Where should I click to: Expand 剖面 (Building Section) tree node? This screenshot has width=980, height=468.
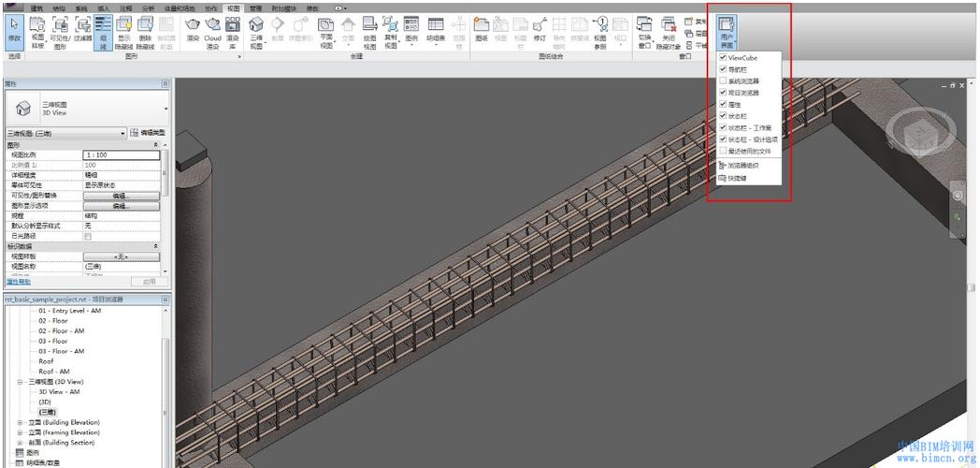tap(21, 443)
